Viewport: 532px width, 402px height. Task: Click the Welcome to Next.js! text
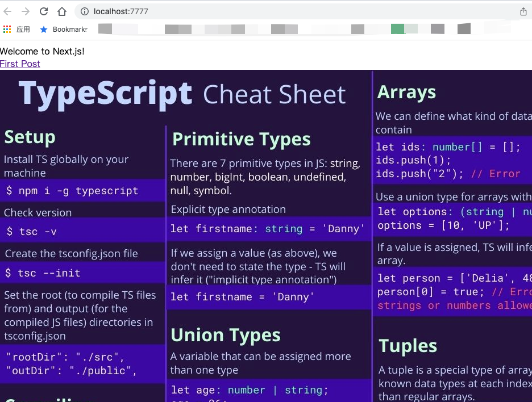point(42,51)
